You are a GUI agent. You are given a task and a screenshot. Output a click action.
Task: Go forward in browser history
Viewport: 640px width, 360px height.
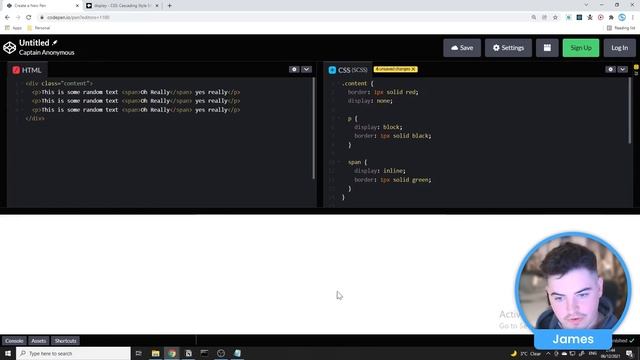pyautogui.click(x=18, y=18)
